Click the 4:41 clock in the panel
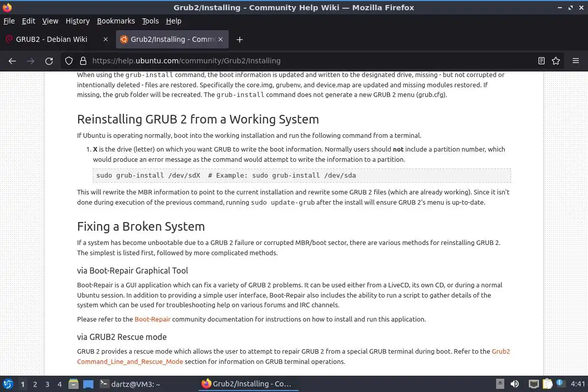The height and width of the screenshot is (392, 588). click(x=577, y=384)
